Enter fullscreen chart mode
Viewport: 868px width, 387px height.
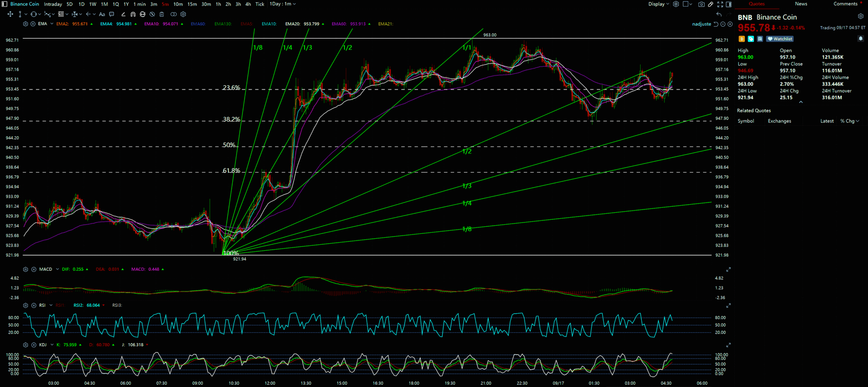point(720,4)
